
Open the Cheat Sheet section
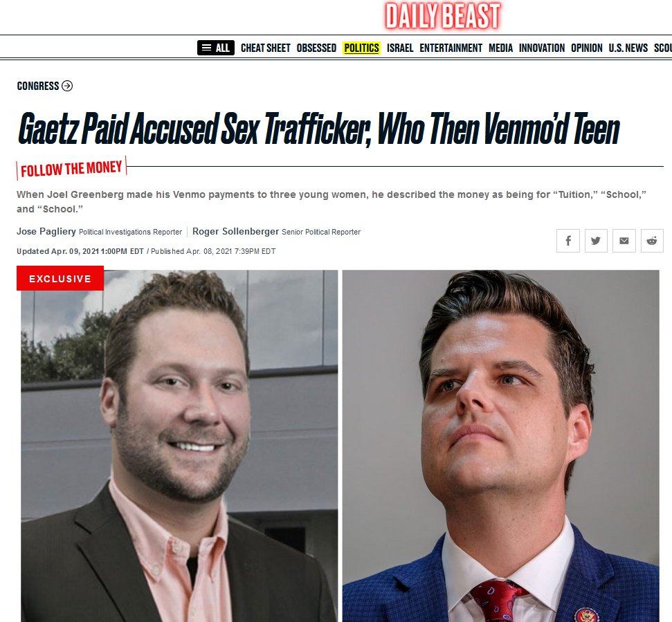(x=265, y=48)
